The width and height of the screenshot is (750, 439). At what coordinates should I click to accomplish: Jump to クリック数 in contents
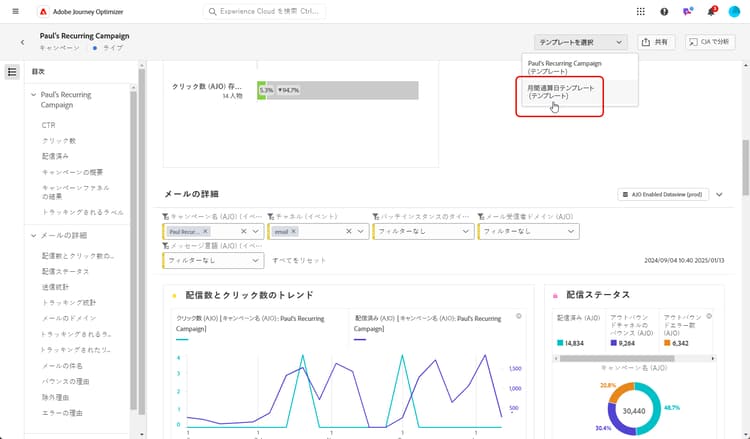pos(59,141)
